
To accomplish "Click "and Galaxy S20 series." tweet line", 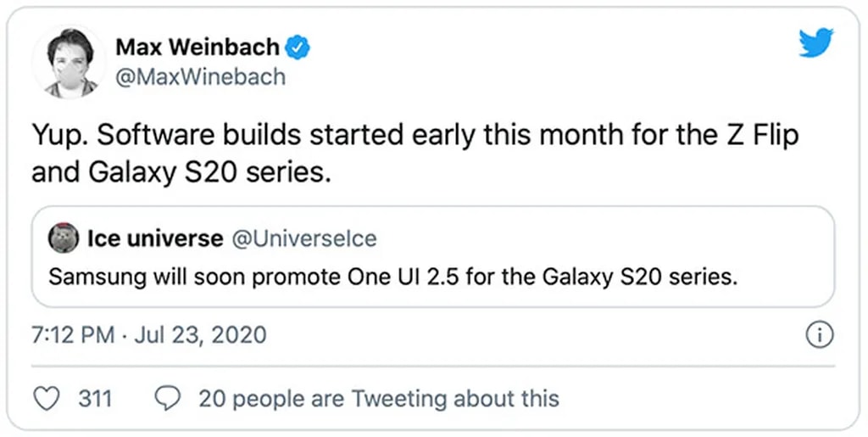I will 178,172.
